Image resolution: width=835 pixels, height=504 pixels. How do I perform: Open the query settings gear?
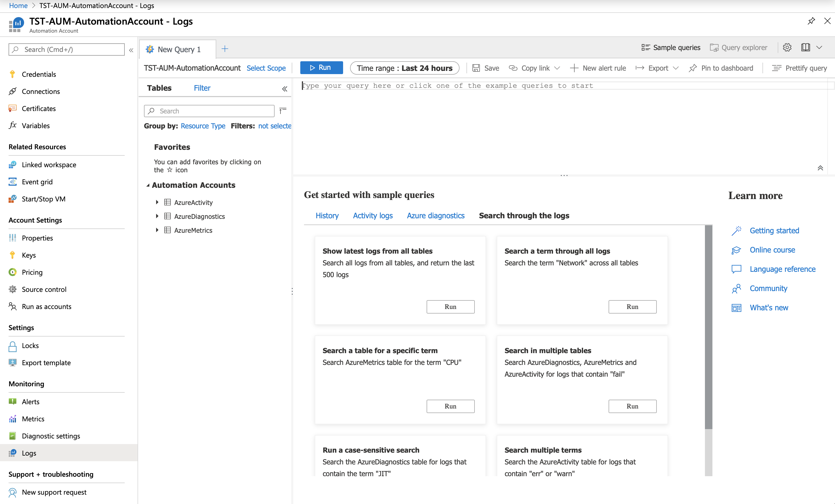tap(787, 47)
